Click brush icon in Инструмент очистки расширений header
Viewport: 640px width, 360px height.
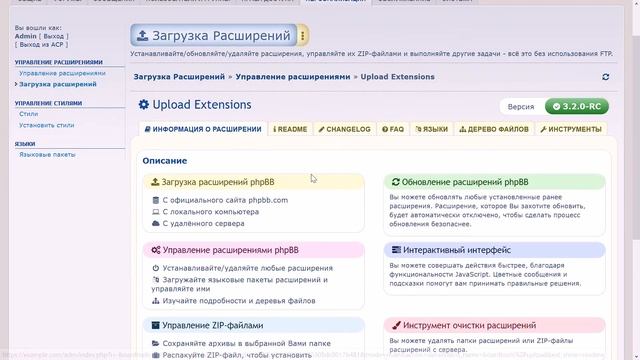click(x=396, y=325)
